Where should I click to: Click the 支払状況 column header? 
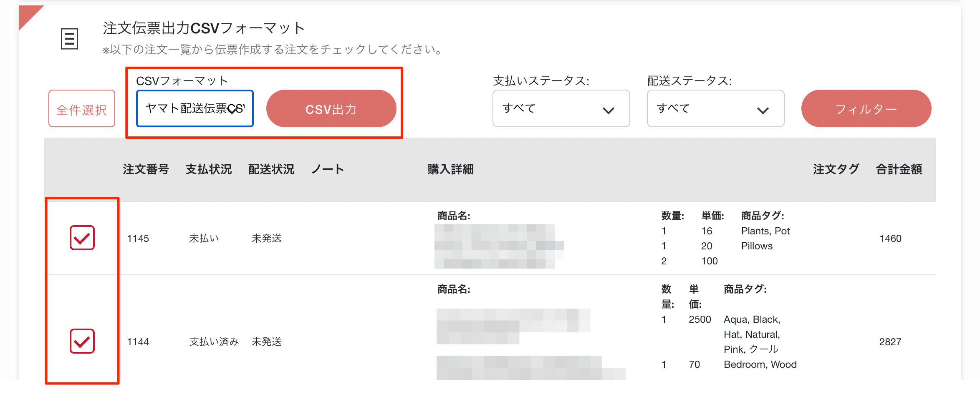209,169
